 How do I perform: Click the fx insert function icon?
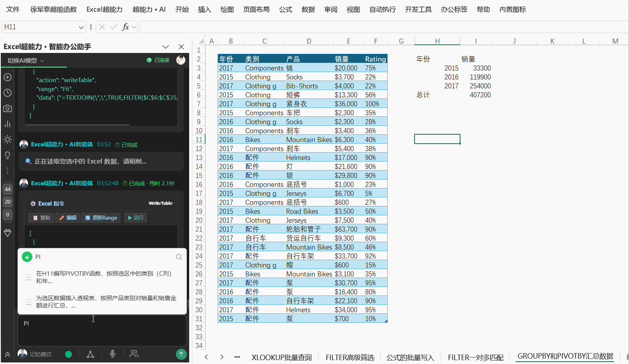click(x=125, y=27)
